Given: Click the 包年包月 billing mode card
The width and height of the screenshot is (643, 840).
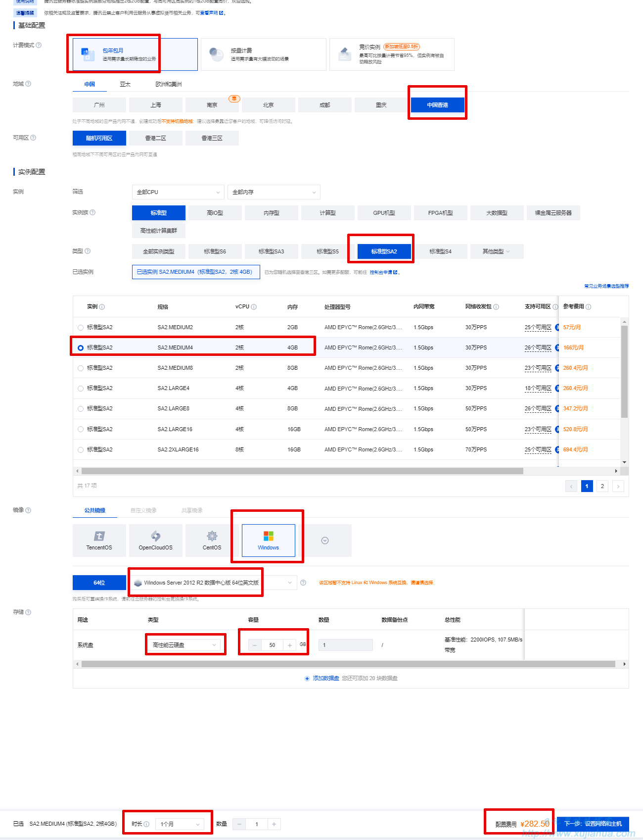Looking at the screenshot, I should [135, 54].
